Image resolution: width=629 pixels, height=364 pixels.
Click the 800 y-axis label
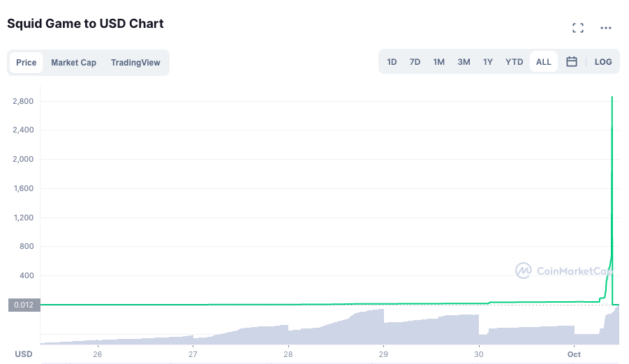pyautogui.click(x=27, y=247)
